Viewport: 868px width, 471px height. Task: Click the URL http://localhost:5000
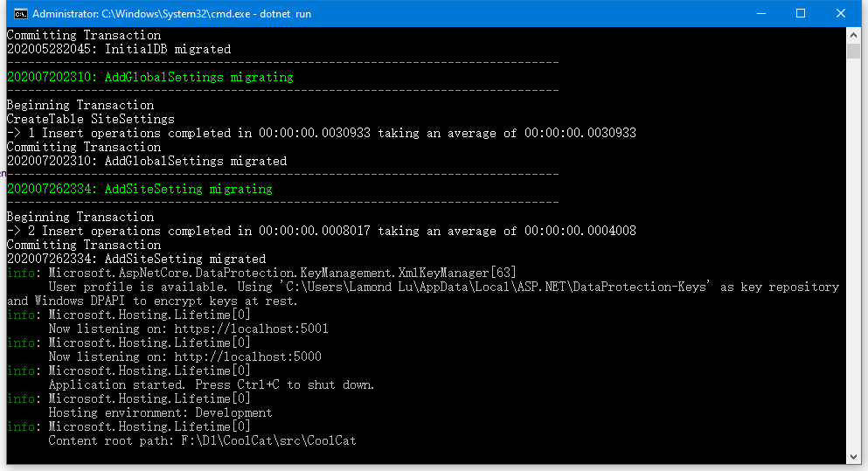click(x=248, y=357)
